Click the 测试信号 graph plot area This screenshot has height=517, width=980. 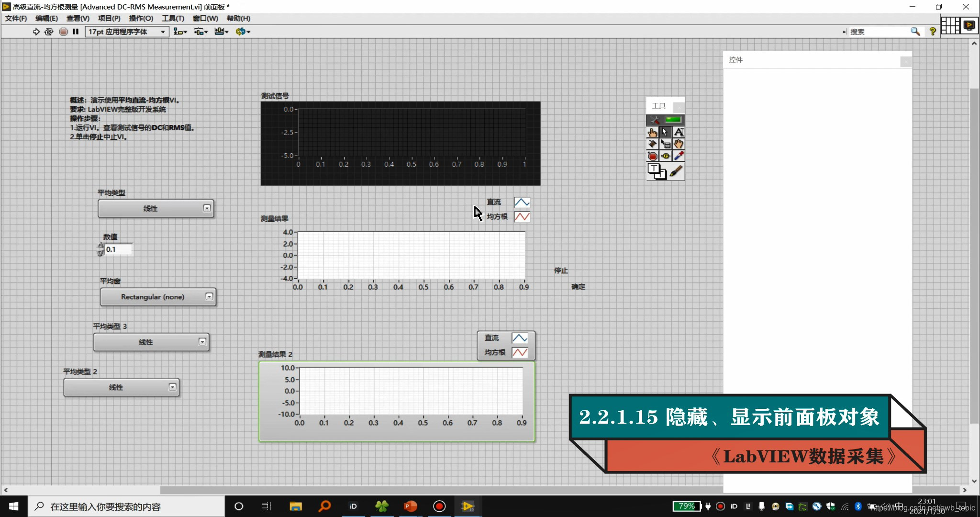coord(412,132)
